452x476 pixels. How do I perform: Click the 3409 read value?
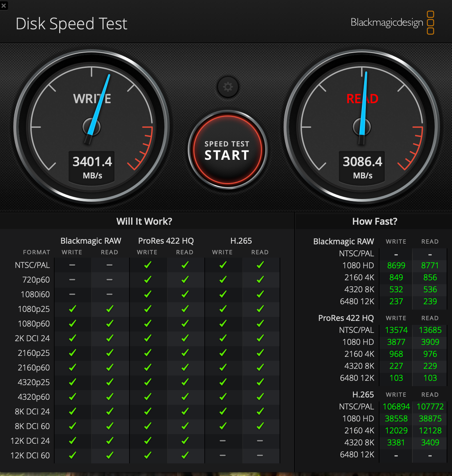pyautogui.click(x=430, y=443)
